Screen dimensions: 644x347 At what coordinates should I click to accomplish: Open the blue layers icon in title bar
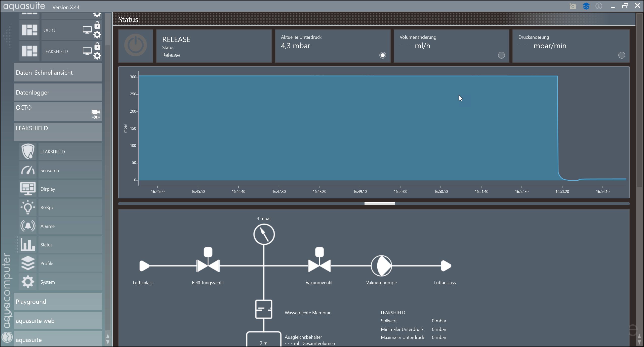coord(586,6)
